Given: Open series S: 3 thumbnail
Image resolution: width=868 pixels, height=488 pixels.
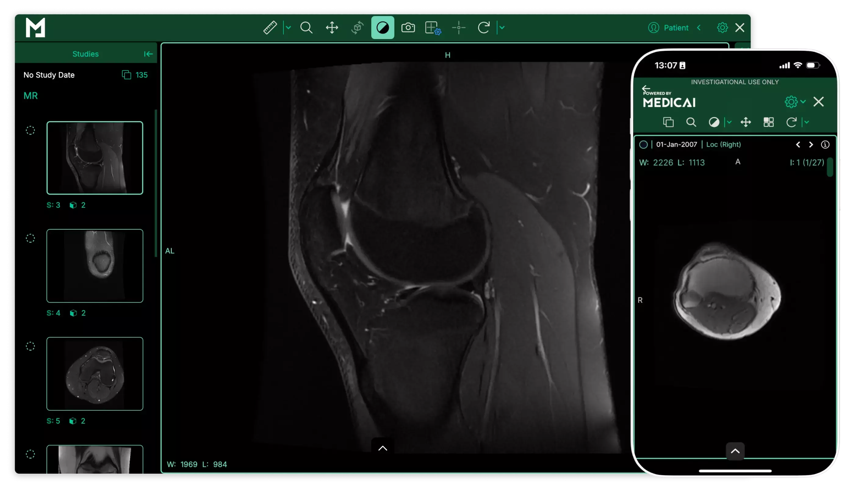Looking at the screenshot, I should tap(95, 158).
